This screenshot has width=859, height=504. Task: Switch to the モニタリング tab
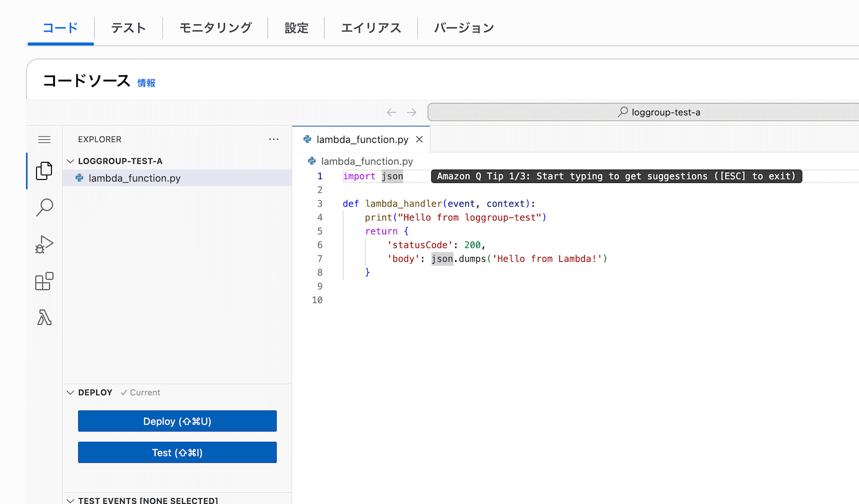215,28
